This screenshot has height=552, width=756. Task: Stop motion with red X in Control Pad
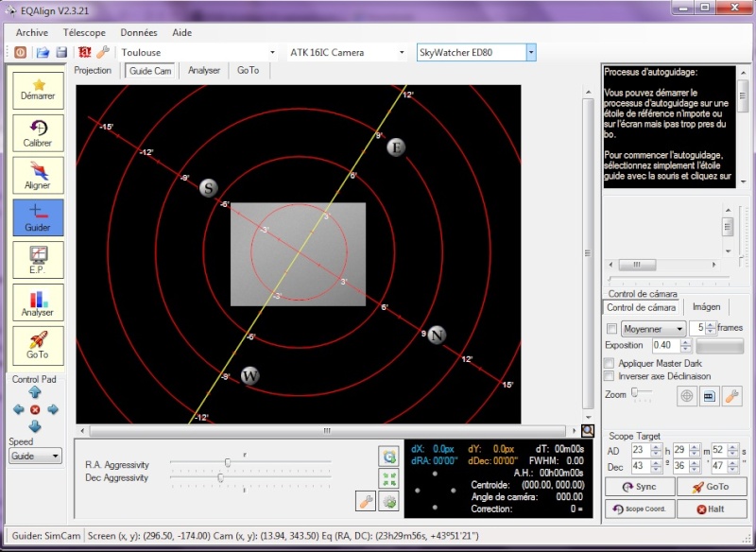click(35, 410)
